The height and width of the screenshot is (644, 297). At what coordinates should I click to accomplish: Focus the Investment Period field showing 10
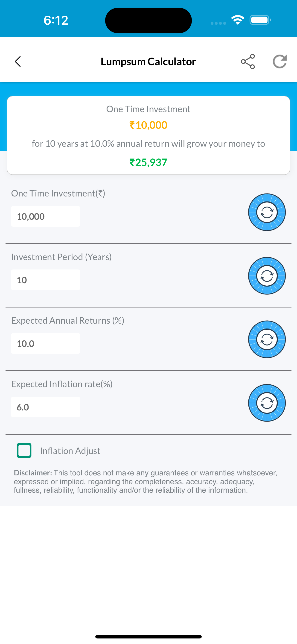tap(46, 280)
